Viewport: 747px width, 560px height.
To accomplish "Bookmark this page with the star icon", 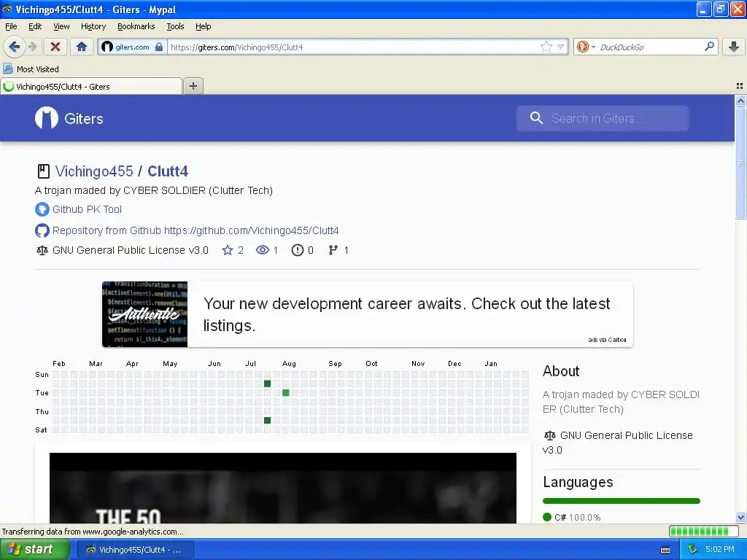I will pyautogui.click(x=546, y=47).
